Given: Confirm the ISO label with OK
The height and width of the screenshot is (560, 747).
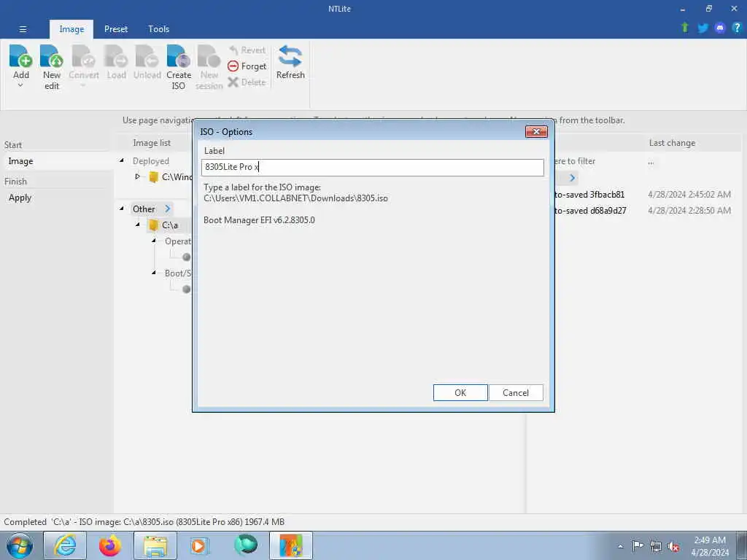Looking at the screenshot, I should pyautogui.click(x=460, y=393).
